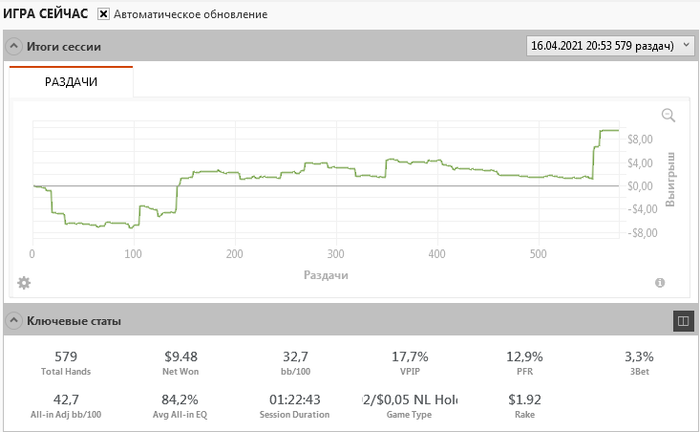
Task: Click the VPIP 17,7% stat
Action: click(x=411, y=362)
